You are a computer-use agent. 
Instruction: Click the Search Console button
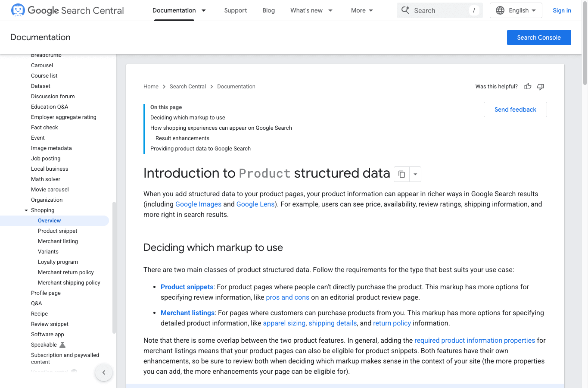pyautogui.click(x=539, y=38)
